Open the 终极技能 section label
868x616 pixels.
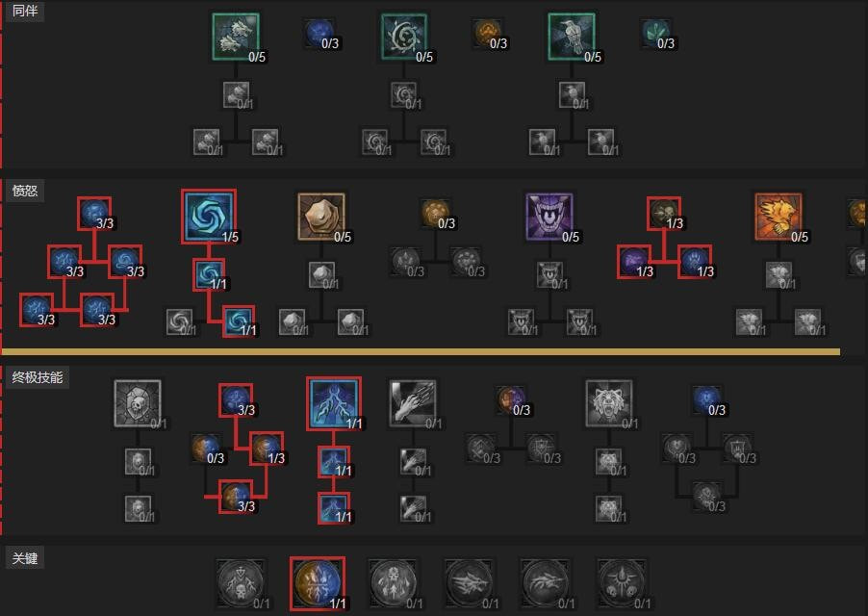click(38, 377)
